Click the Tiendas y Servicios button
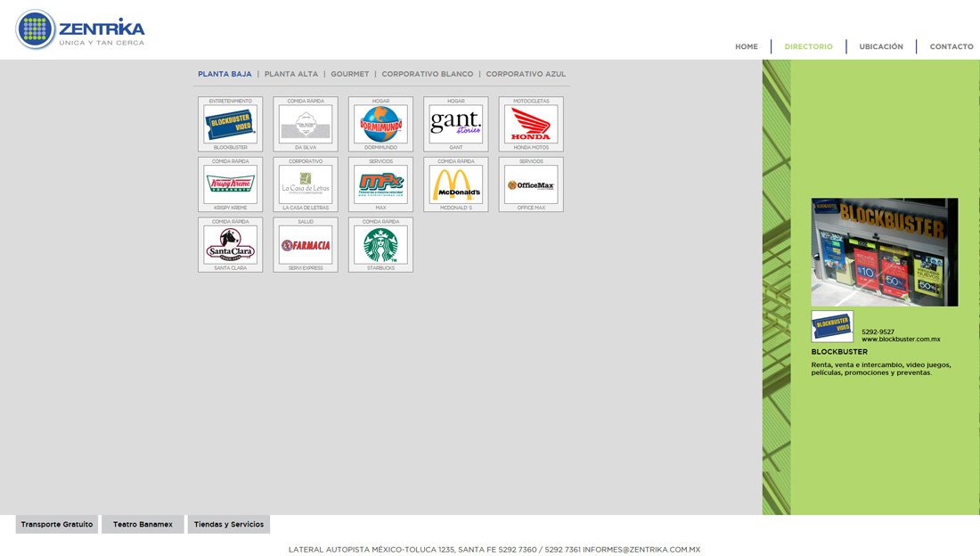 point(229,524)
